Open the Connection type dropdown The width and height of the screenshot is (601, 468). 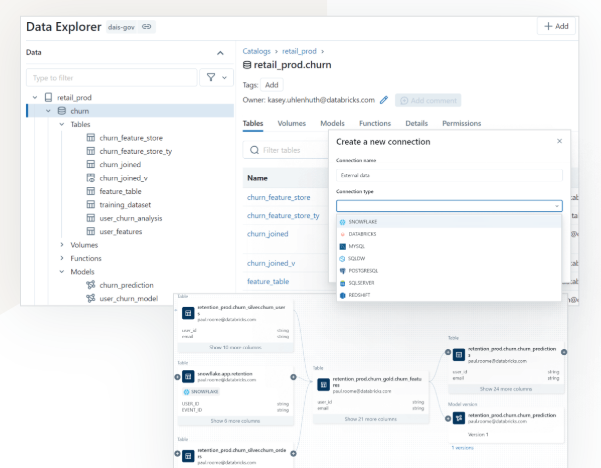pos(449,206)
